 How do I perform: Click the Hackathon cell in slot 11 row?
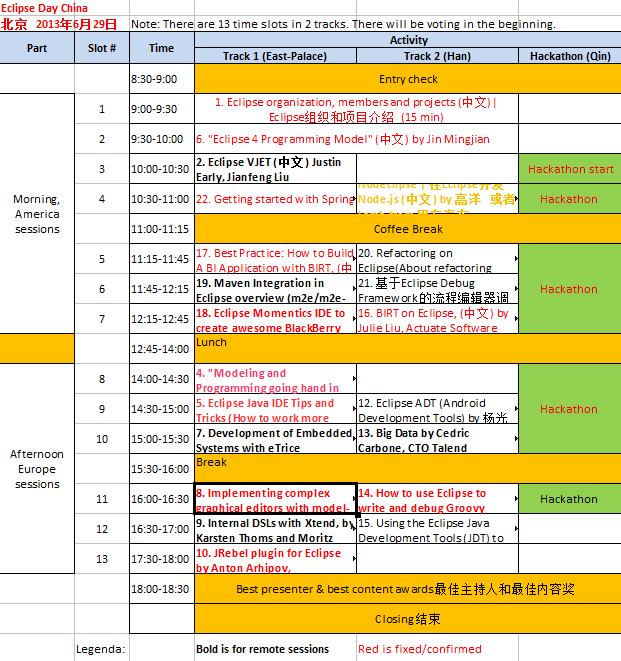point(570,498)
